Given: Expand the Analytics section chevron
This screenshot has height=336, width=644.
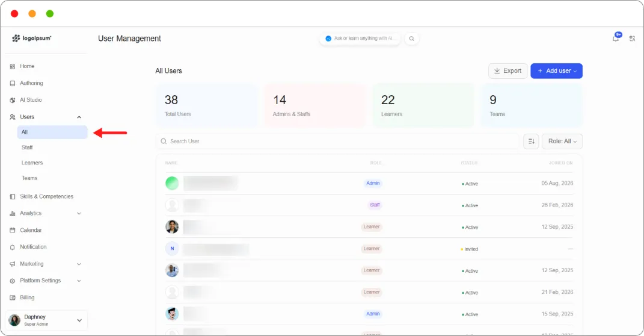Looking at the screenshot, I should [x=79, y=213].
